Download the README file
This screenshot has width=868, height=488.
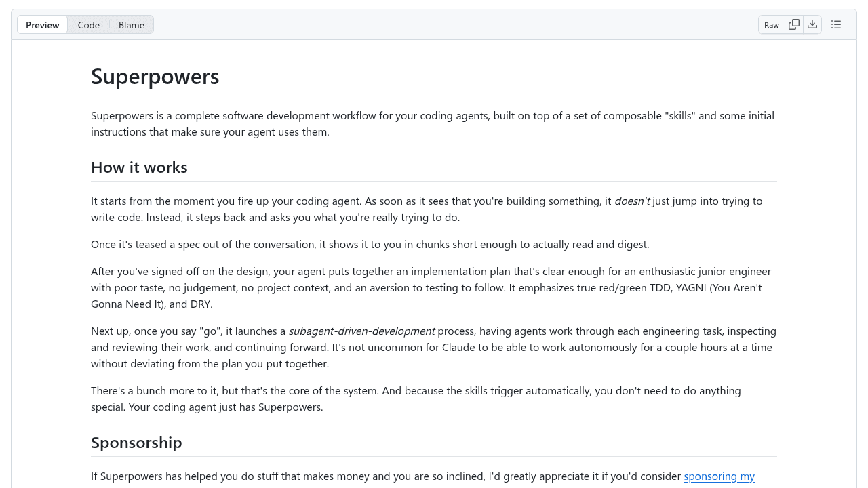[x=813, y=24]
